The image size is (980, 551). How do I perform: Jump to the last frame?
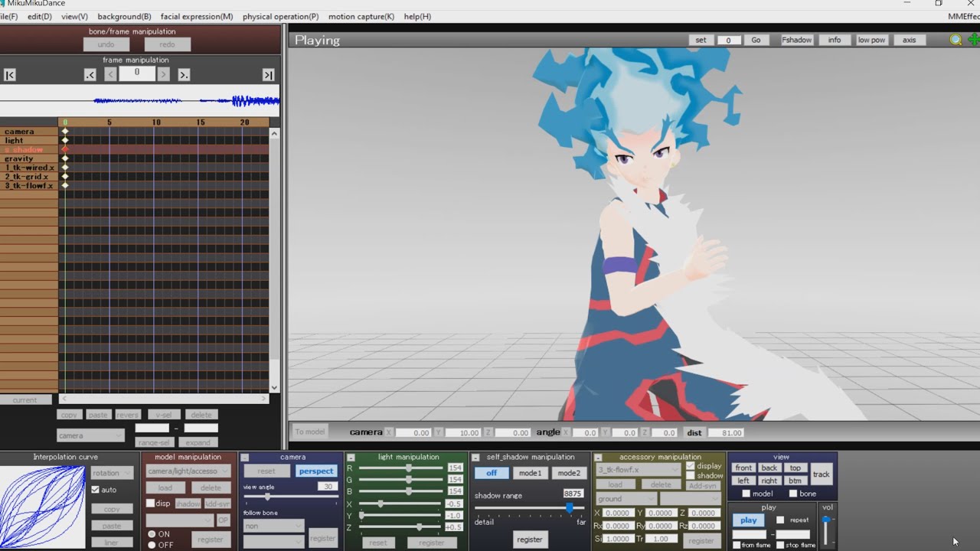tap(268, 75)
